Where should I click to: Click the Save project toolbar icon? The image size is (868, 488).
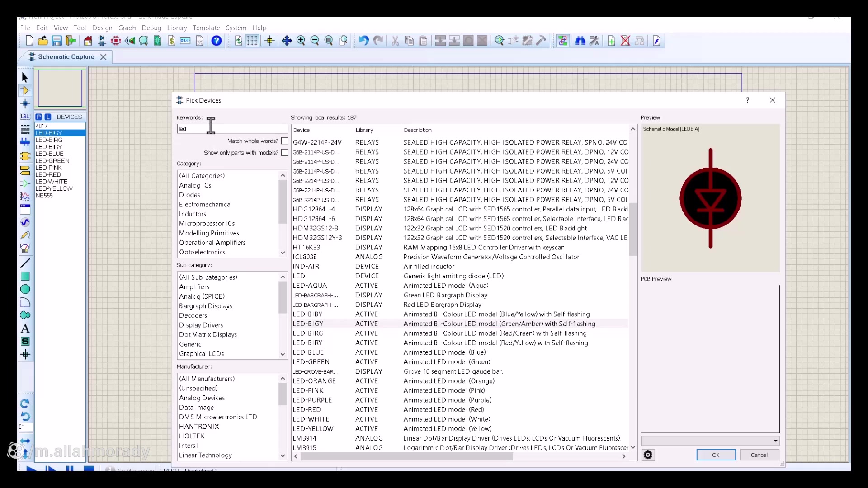coord(57,41)
